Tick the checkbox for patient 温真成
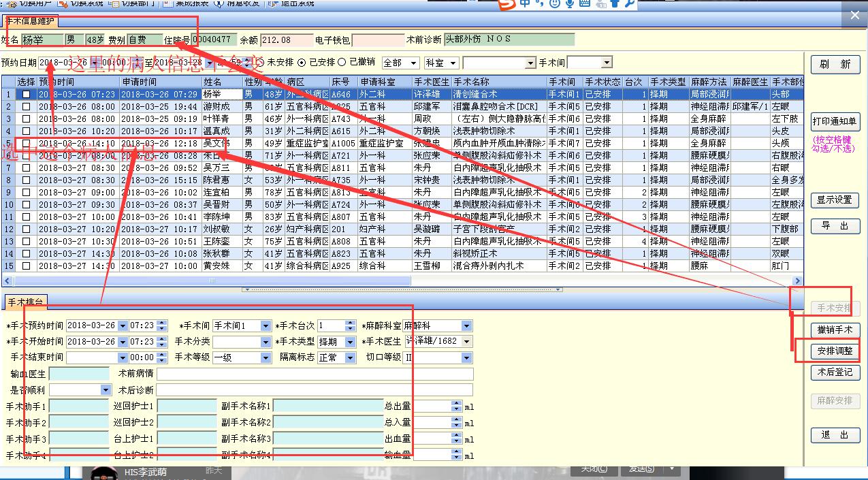 pyautogui.click(x=26, y=131)
